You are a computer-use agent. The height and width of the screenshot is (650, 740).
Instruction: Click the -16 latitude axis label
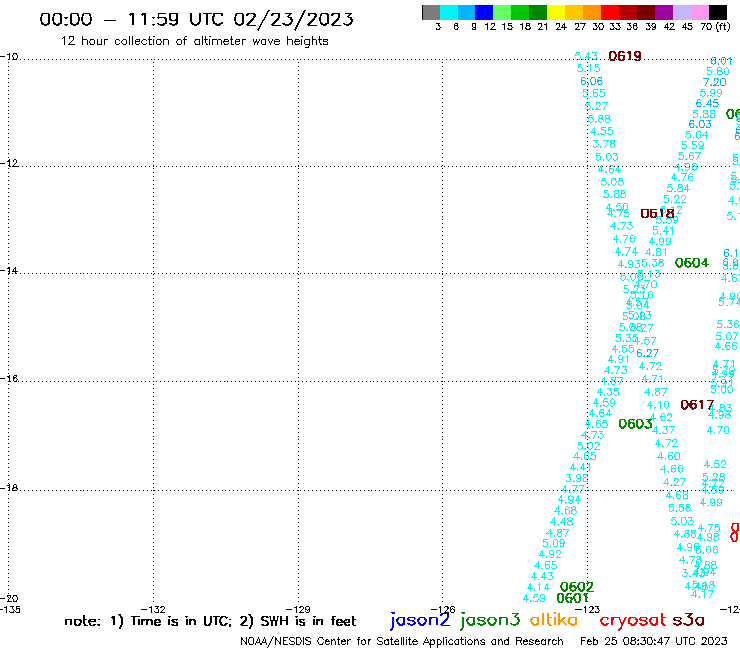9,379
